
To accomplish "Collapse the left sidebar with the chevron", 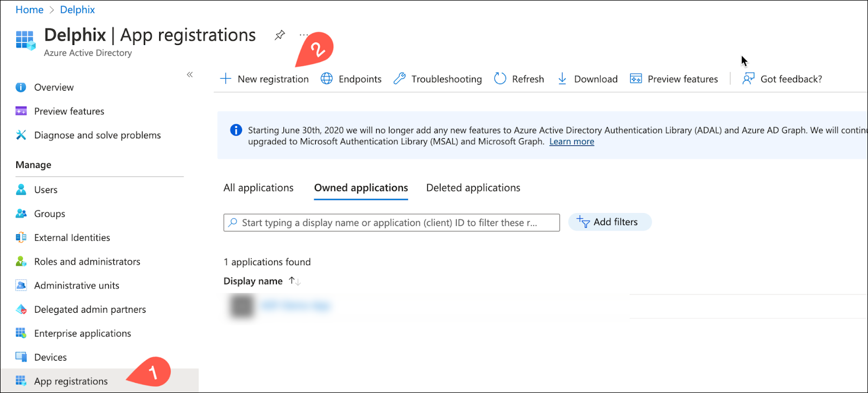I will (190, 75).
